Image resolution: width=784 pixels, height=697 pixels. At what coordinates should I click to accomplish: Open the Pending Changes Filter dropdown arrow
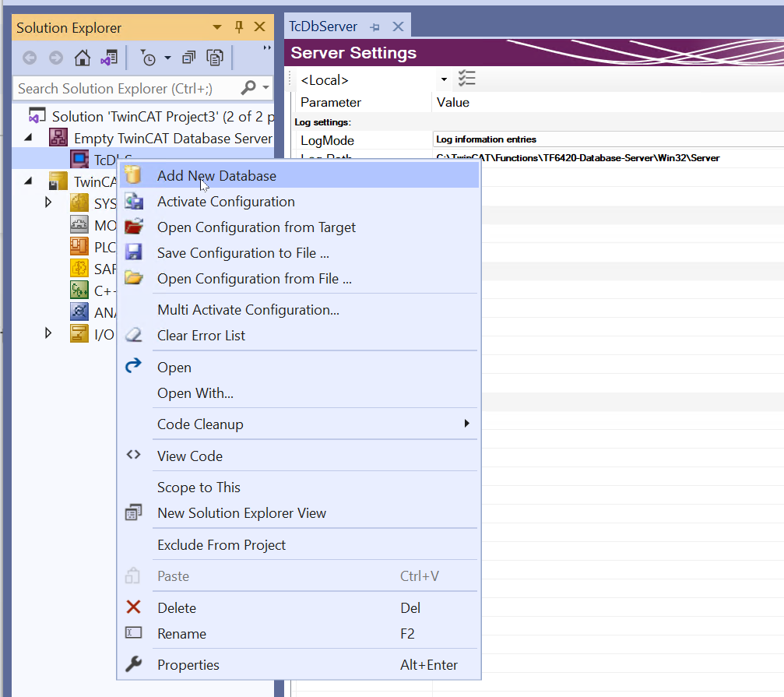(x=167, y=58)
